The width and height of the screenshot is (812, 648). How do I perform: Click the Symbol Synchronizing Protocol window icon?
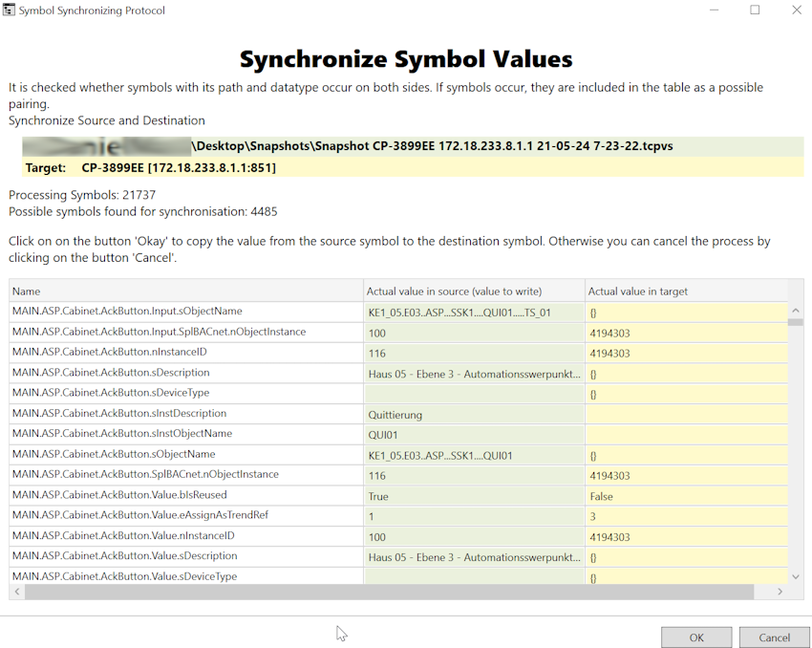9,10
